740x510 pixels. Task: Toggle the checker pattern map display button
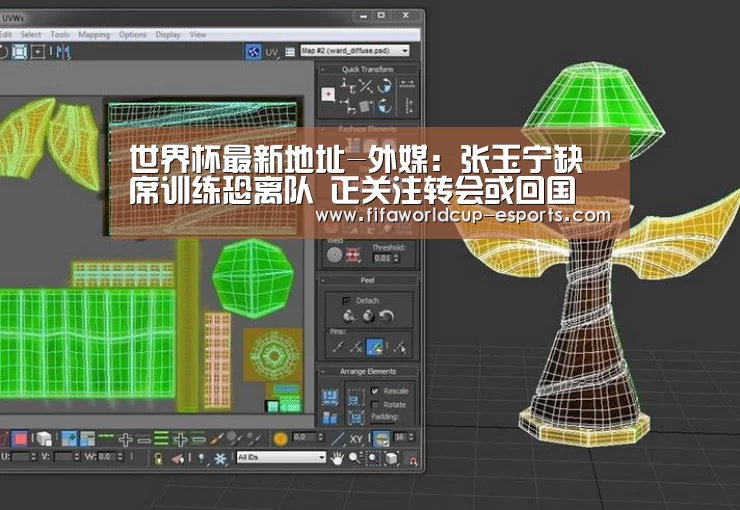point(253,51)
